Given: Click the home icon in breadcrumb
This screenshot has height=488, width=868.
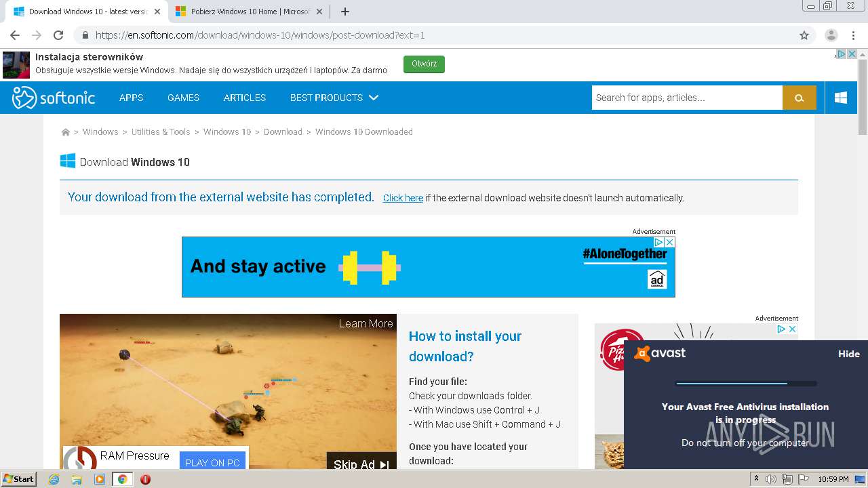Looking at the screenshot, I should (x=66, y=132).
